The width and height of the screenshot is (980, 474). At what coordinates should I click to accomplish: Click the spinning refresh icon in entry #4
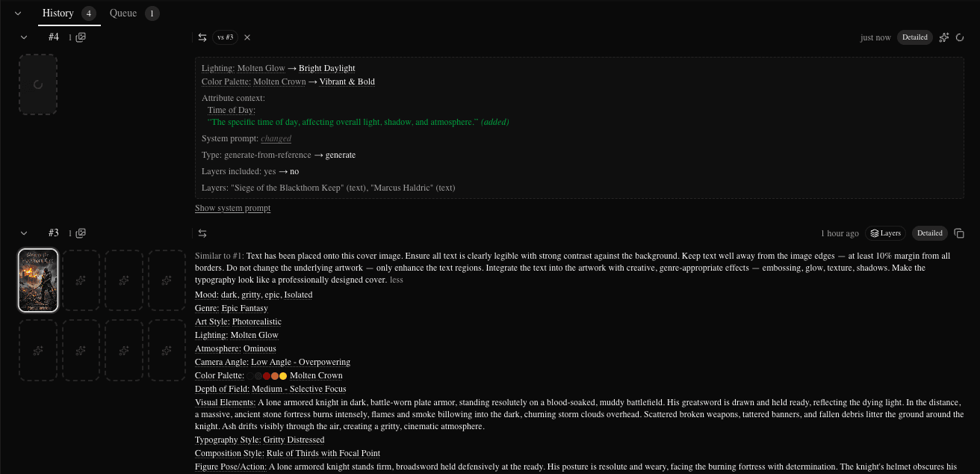coord(961,37)
